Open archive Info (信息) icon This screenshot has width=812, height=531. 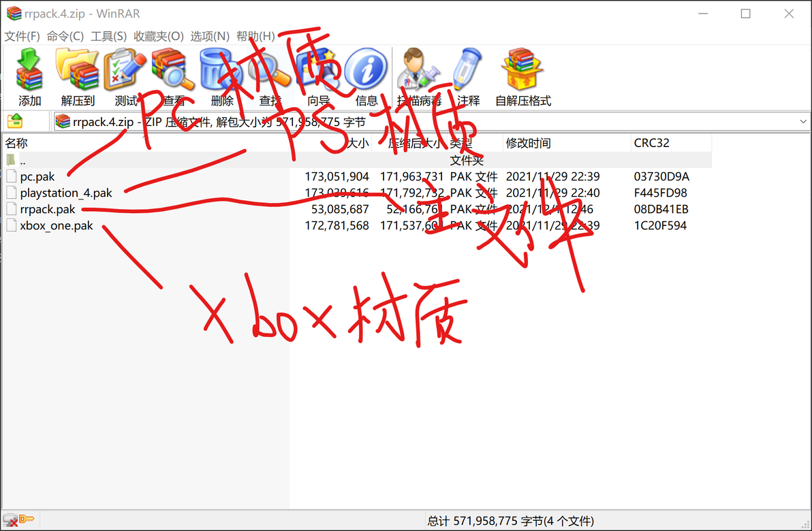(366, 70)
